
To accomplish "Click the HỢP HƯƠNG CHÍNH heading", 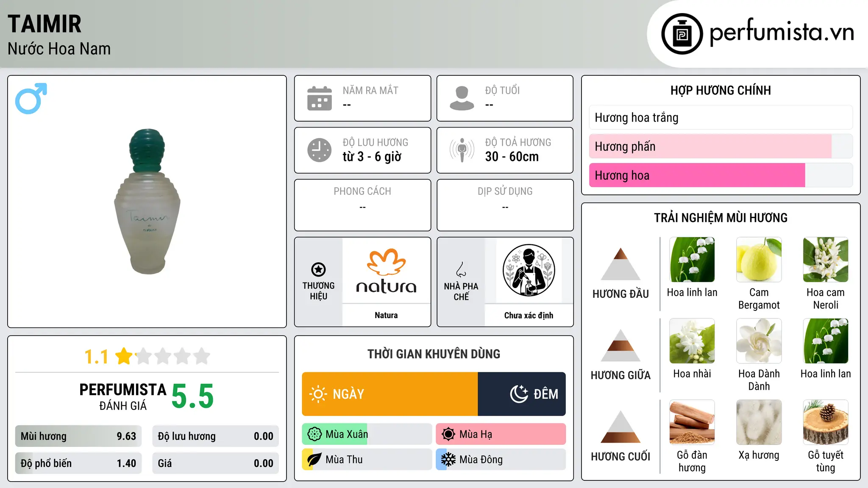I will [x=721, y=90].
